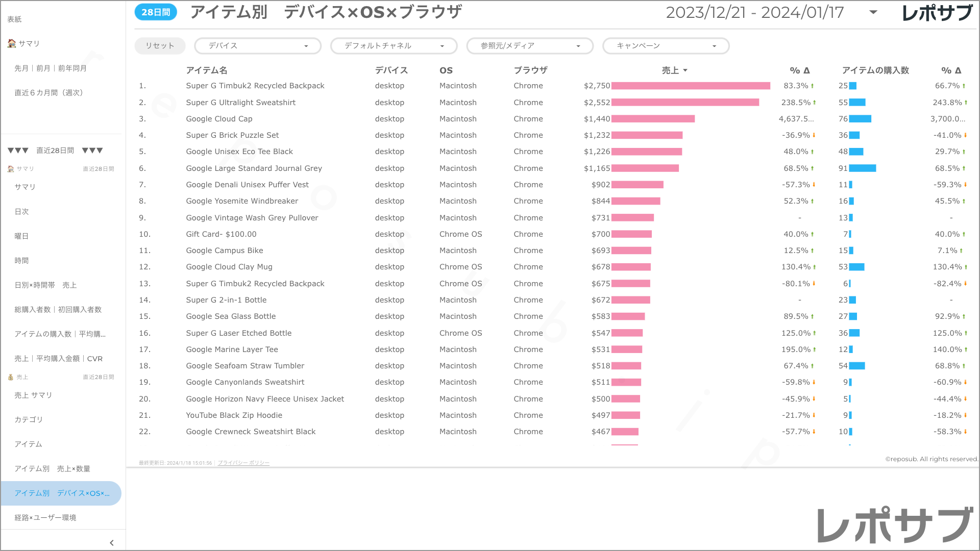Expand the デバイス filter dropdown
Viewport: 980px width, 551px height.
258,46
